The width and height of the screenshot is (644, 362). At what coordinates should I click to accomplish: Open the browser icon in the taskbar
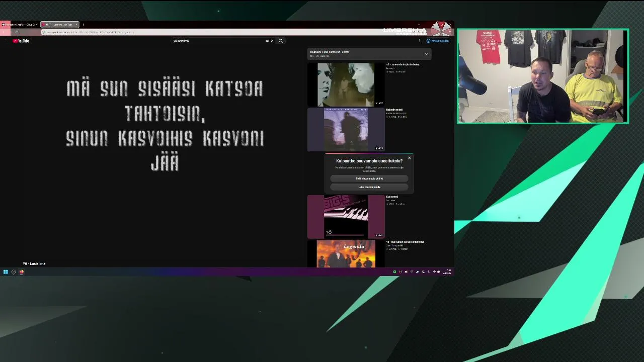coord(22,272)
